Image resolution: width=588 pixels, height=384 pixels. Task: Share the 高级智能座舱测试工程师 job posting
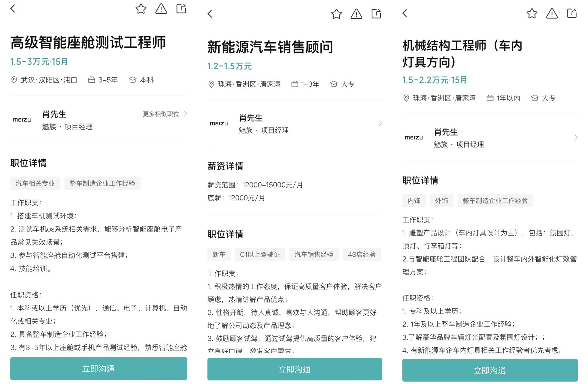[x=181, y=9]
